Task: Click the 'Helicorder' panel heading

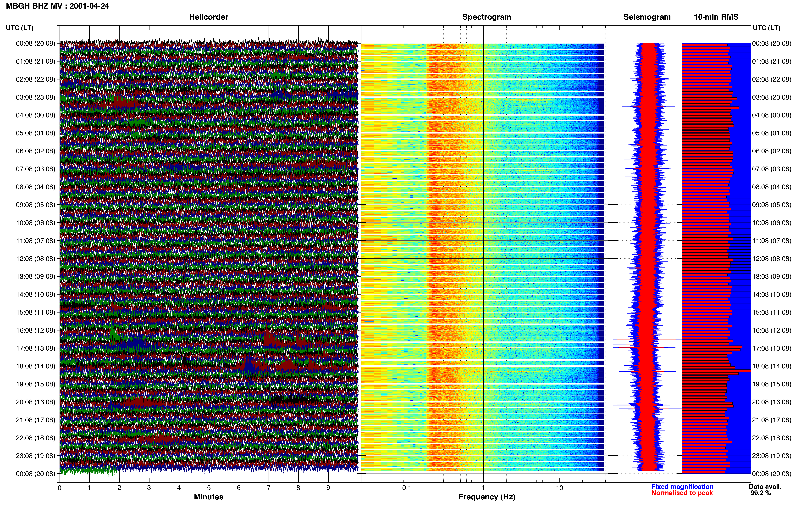Action: pos(209,17)
